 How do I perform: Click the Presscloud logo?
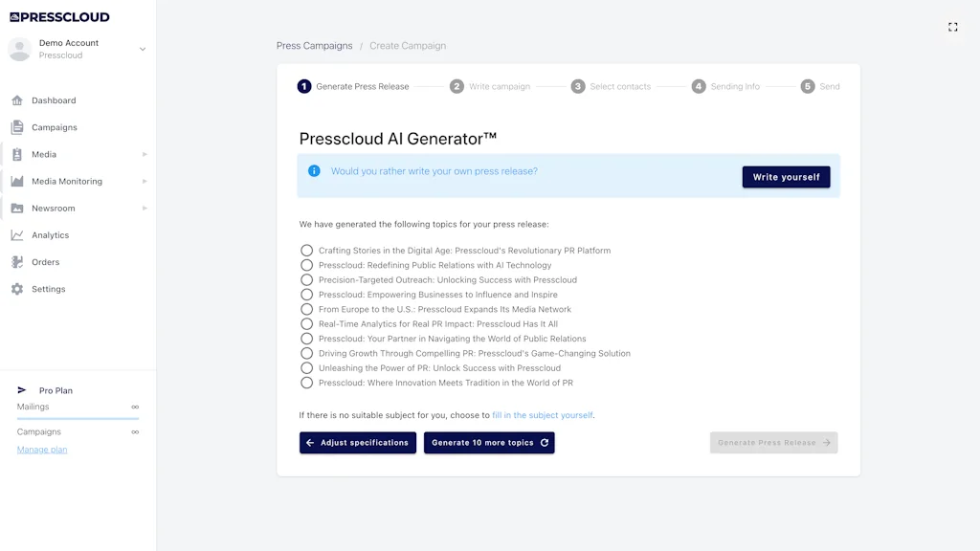tap(60, 16)
